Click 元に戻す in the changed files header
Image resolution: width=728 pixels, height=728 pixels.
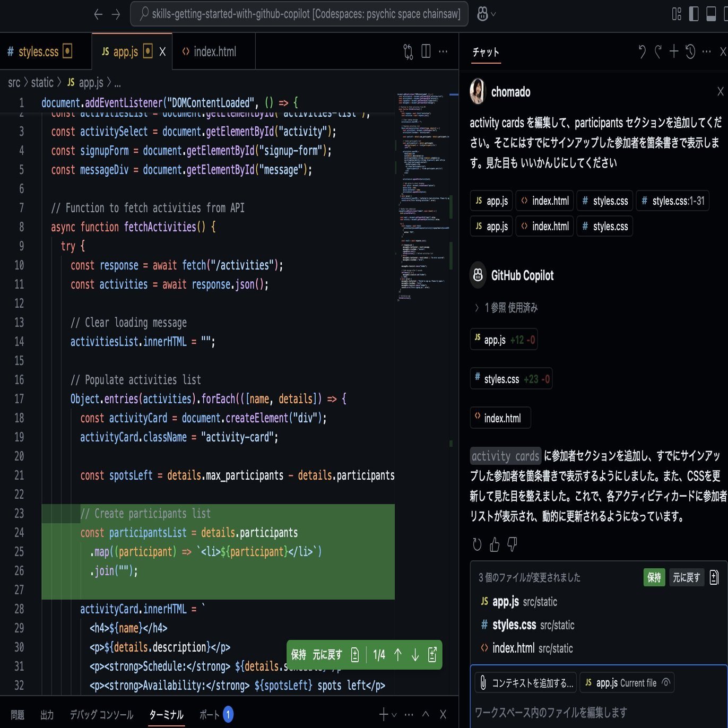click(x=687, y=577)
